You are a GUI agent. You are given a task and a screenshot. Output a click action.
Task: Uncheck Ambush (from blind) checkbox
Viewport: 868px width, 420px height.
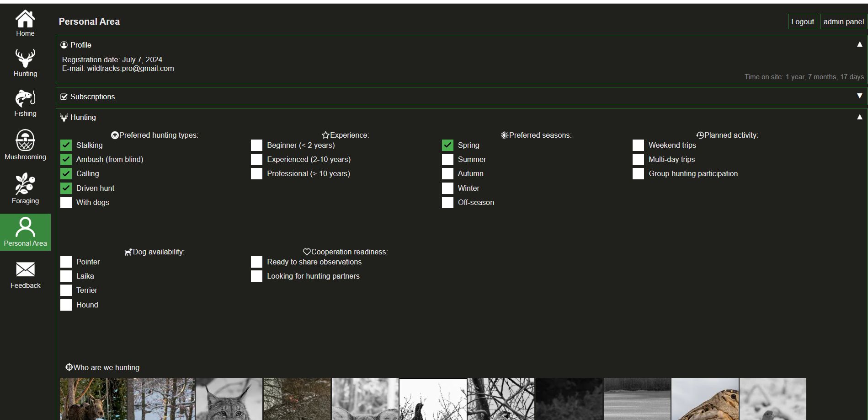click(66, 159)
